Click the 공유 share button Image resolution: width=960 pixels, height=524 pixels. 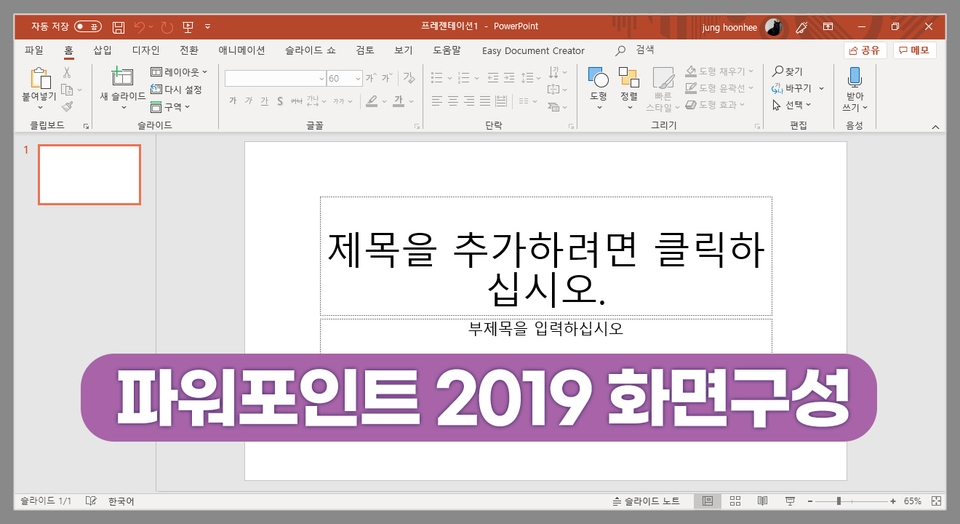click(864, 50)
